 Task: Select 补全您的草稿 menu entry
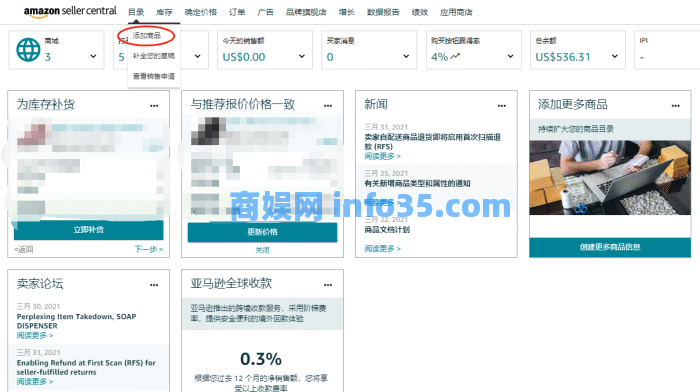coord(154,56)
